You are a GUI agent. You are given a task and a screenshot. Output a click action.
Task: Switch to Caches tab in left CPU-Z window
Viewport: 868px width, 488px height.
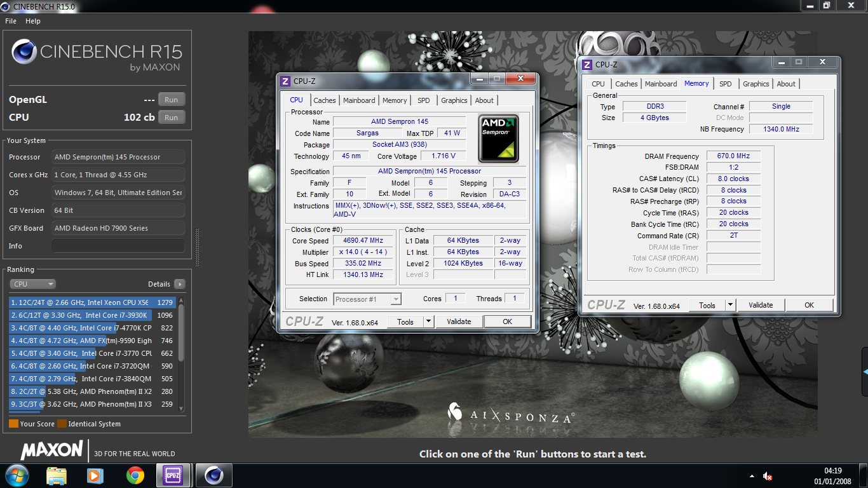pos(324,100)
